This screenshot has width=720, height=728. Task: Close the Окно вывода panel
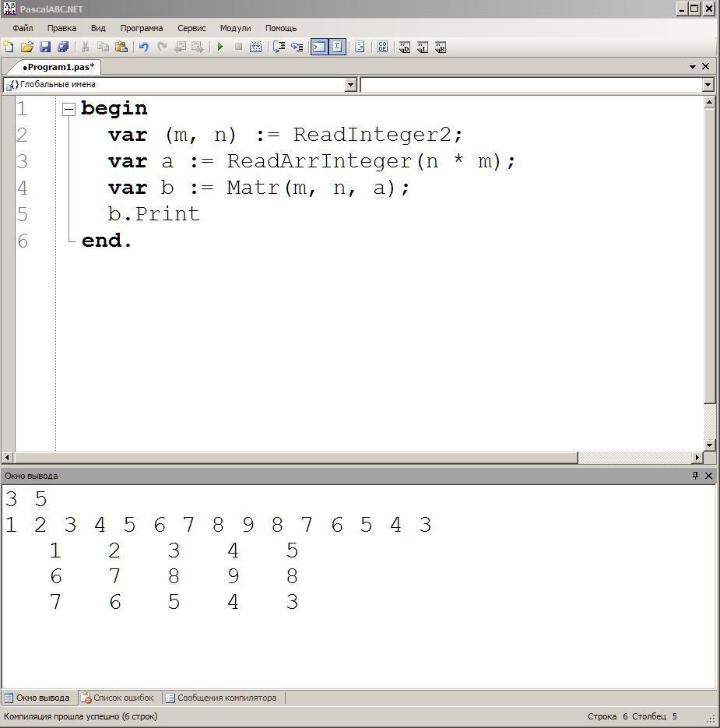coord(708,476)
